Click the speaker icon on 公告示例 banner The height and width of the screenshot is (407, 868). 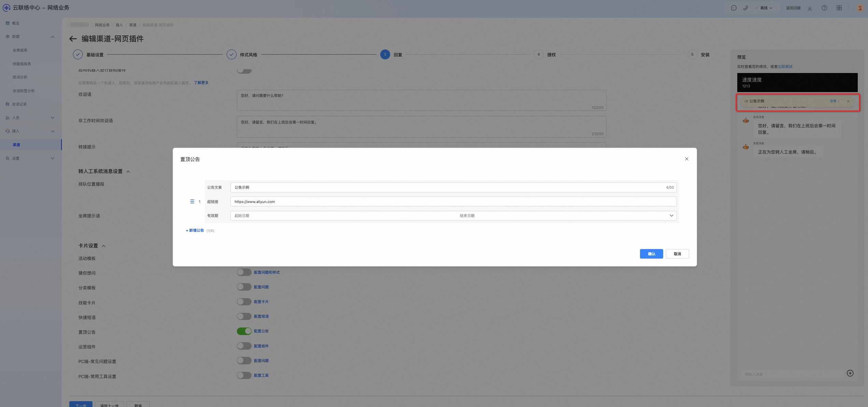(746, 101)
